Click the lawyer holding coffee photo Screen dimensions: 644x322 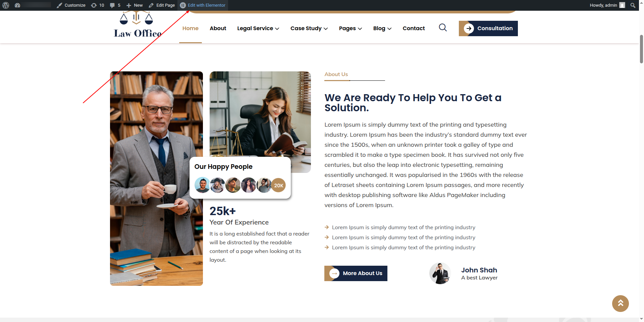coord(156,179)
